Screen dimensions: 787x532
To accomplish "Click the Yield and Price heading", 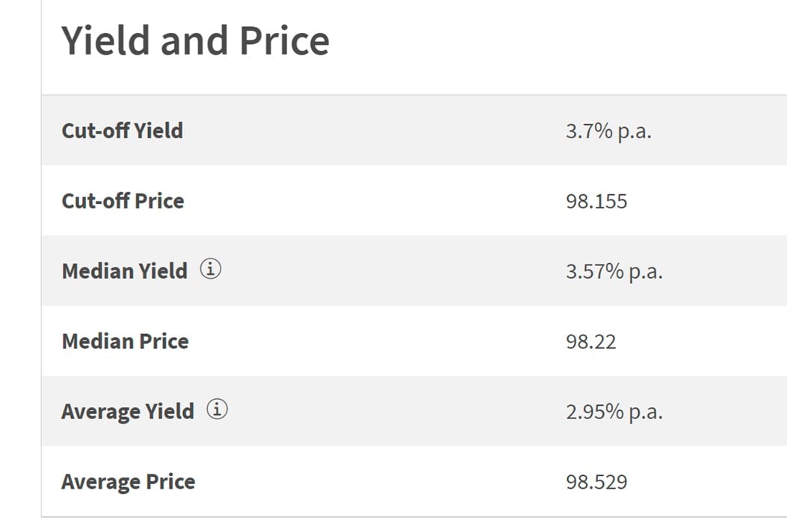I will click(x=195, y=40).
